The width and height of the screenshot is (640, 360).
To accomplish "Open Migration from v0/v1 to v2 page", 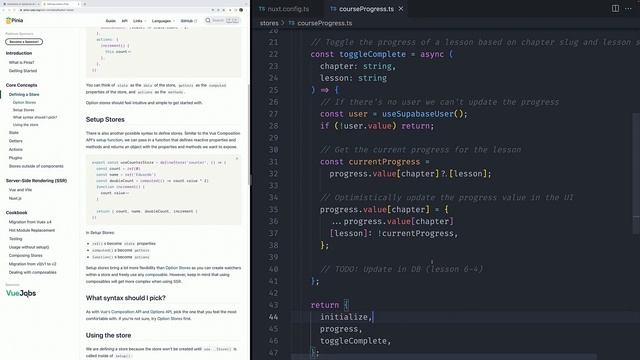I will (33, 264).
